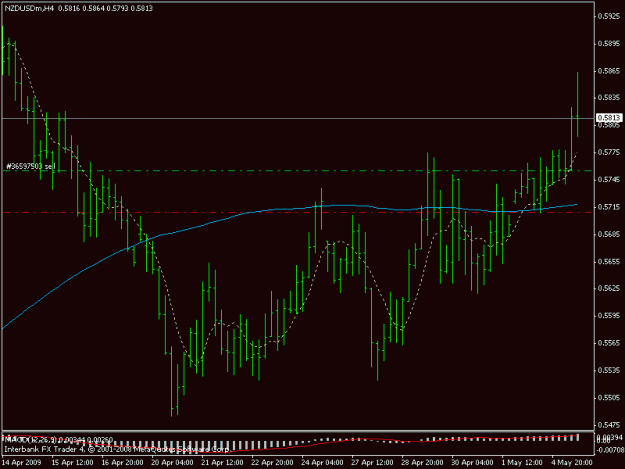Click price axis label 0.5625
Screen dimensions: 625x469
[609, 288]
